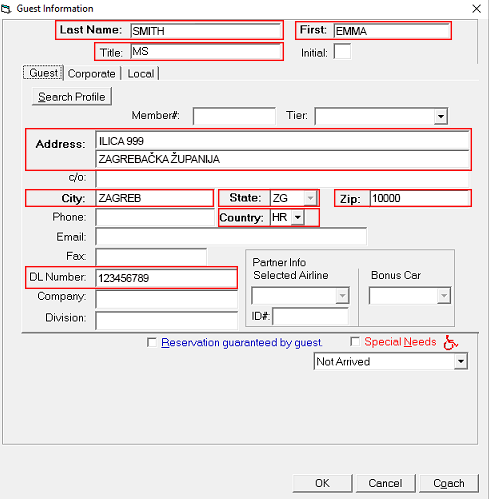The height and width of the screenshot is (499, 489).
Task: Expand the Bonus Car dropdown
Action: [444, 296]
